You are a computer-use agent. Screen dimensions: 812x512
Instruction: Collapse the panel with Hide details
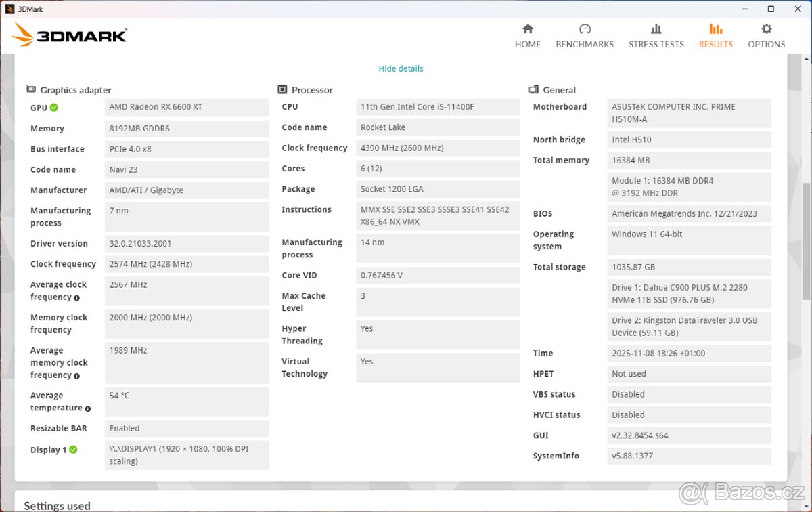(401, 69)
